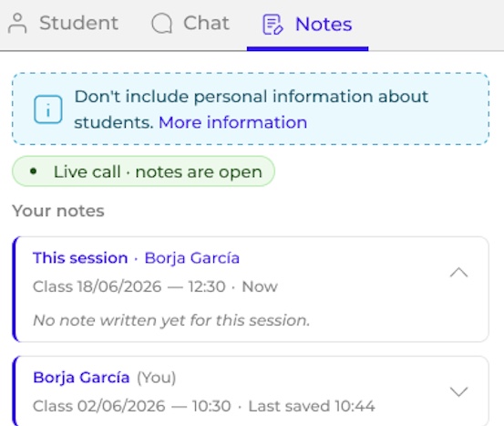
Task: Click the info icon in the notice
Action: point(48,109)
